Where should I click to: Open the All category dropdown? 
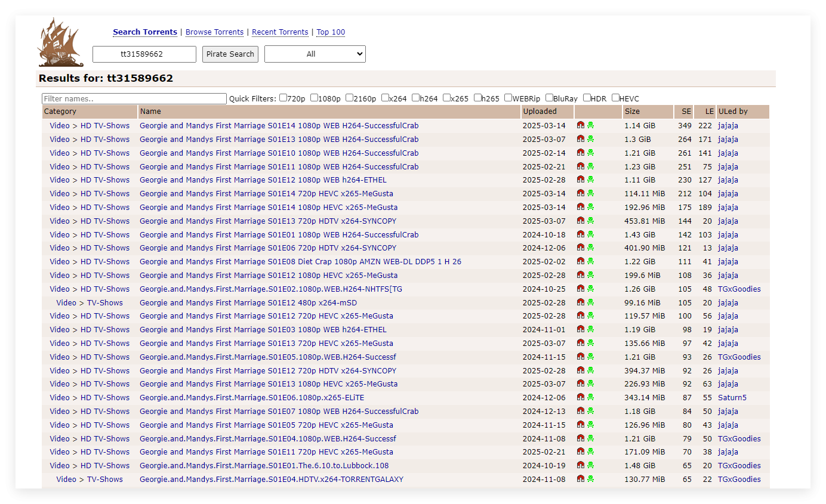(x=315, y=54)
